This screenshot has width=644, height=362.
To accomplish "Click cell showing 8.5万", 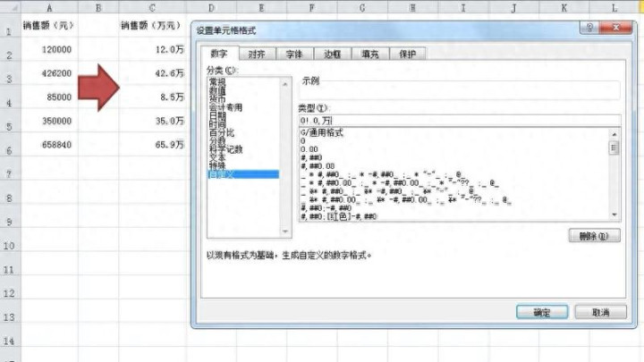I will 152,97.
